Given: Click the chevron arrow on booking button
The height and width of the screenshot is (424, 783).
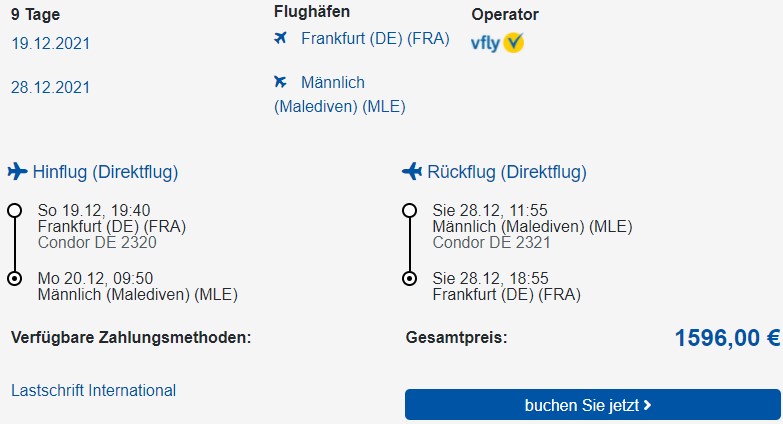Looking at the screenshot, I should (x=648, y=405).
